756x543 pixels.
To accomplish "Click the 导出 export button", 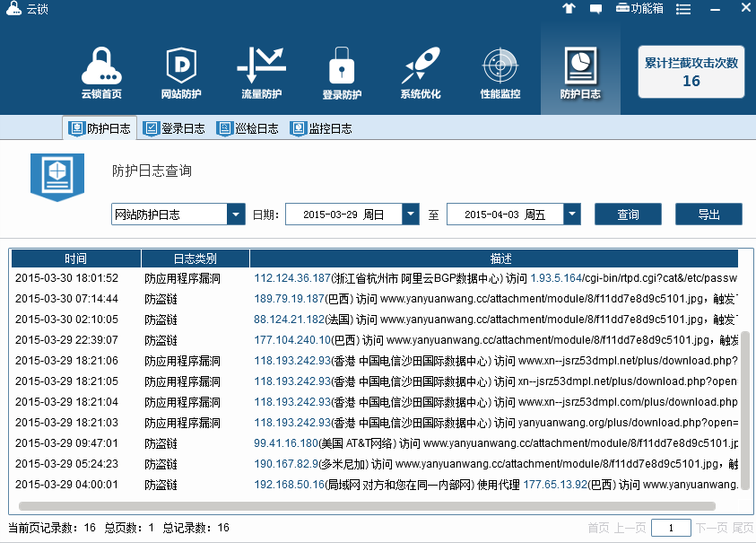I will pos(708,215).
